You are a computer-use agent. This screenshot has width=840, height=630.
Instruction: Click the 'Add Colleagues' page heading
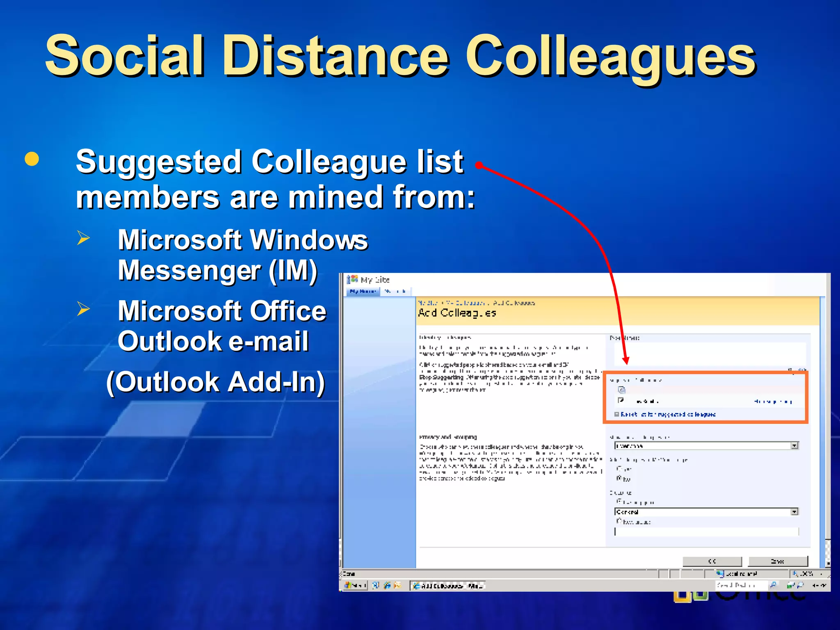[457, 313]
